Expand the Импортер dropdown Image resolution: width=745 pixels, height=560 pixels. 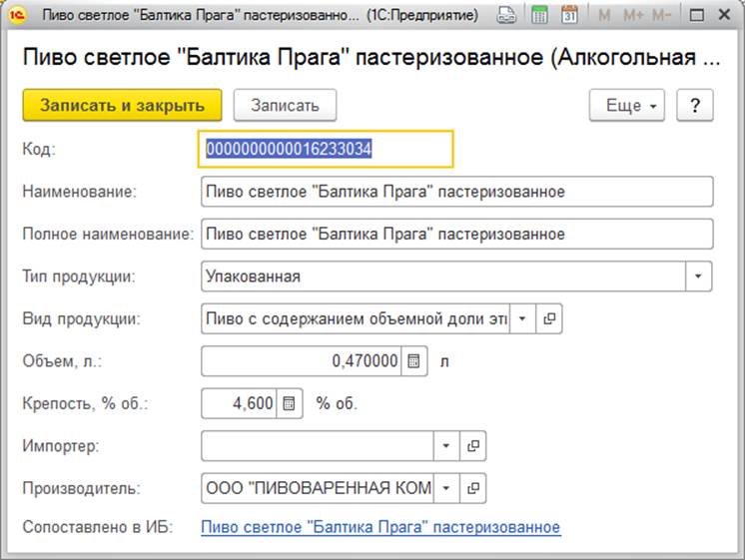[x=447, y=445]
